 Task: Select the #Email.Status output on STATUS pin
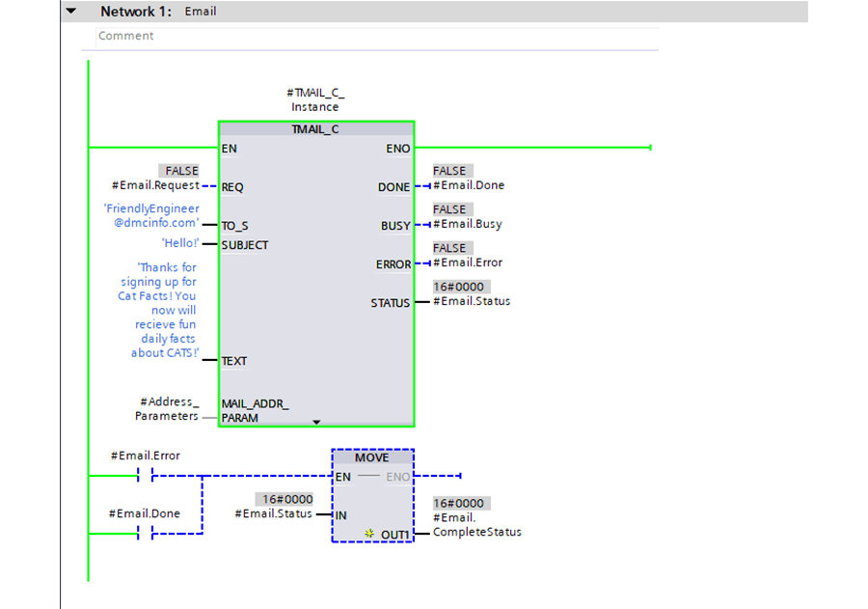[x=472, y=301]
